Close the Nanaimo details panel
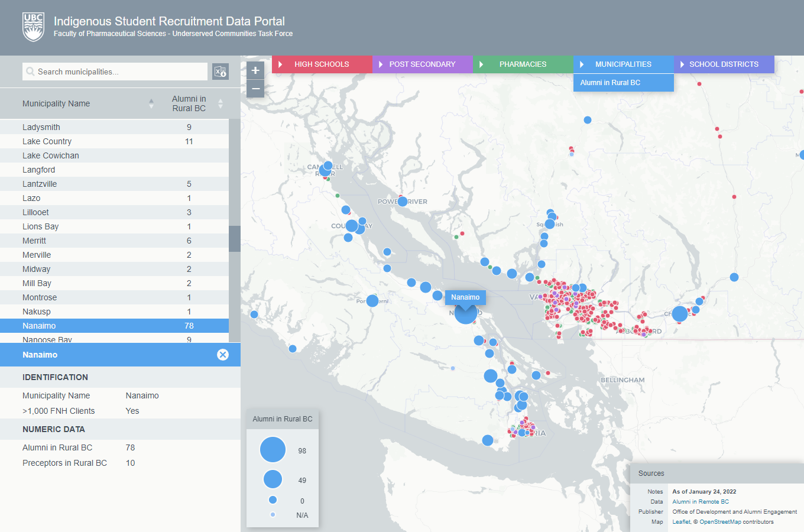 click(x=223, y=355)
